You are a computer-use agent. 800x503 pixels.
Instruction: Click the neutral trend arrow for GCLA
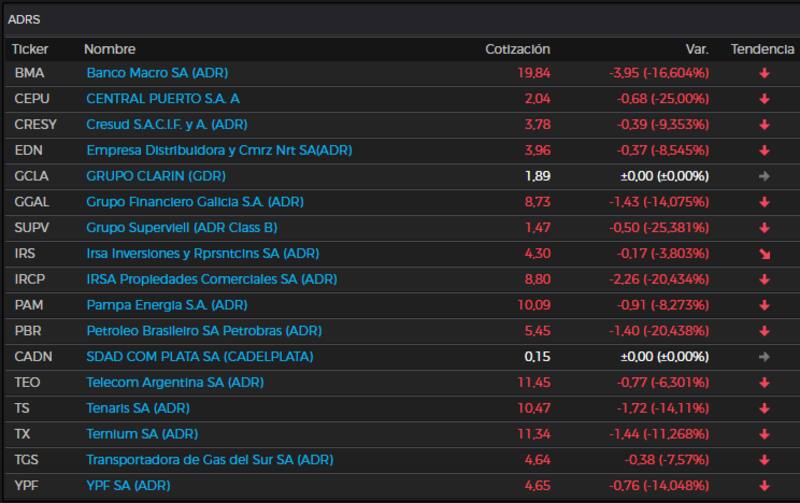tap(764, 176)
